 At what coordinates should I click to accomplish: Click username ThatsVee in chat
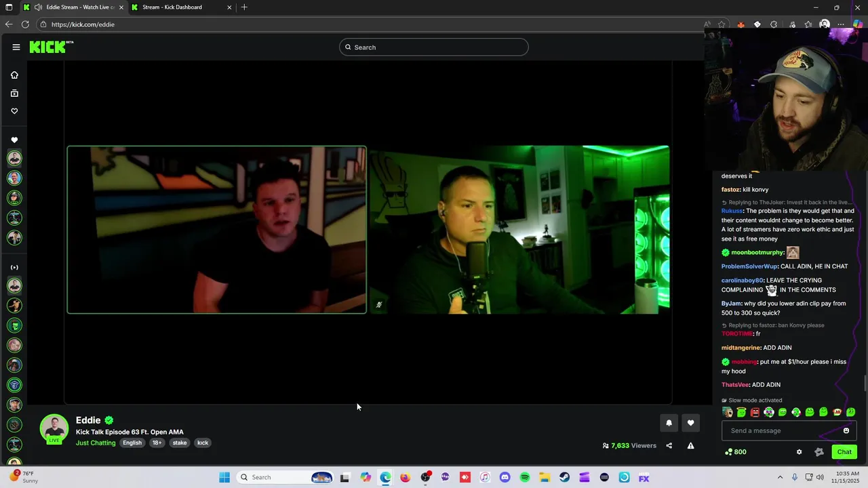tap(735, 385)
